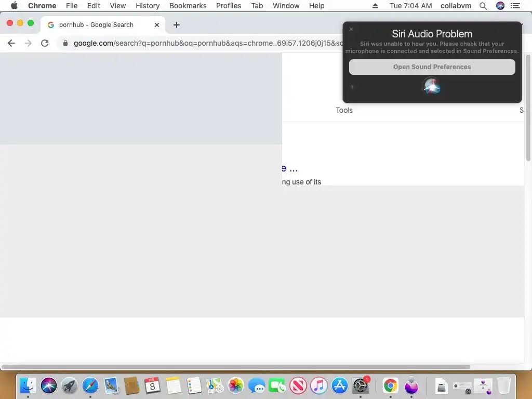
Task: Click the clock showing Tue 7:04 AM
Action: coord(410,6)
